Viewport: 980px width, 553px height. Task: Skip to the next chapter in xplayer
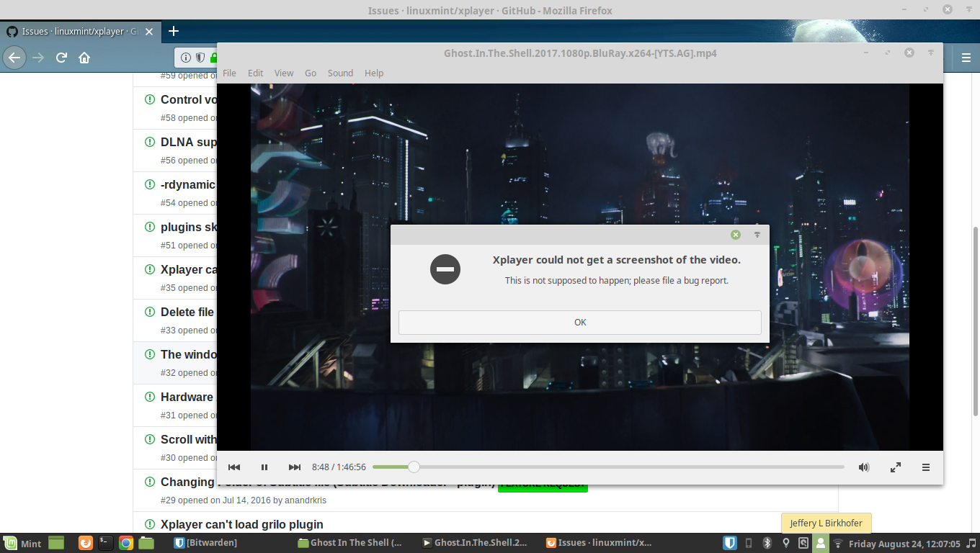[x=295, y=467]
